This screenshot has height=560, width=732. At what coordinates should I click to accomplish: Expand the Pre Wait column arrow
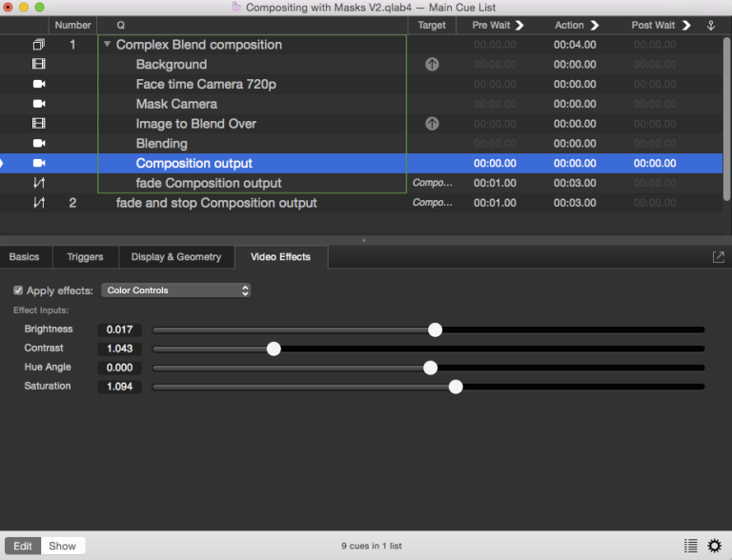coord(519,25)
